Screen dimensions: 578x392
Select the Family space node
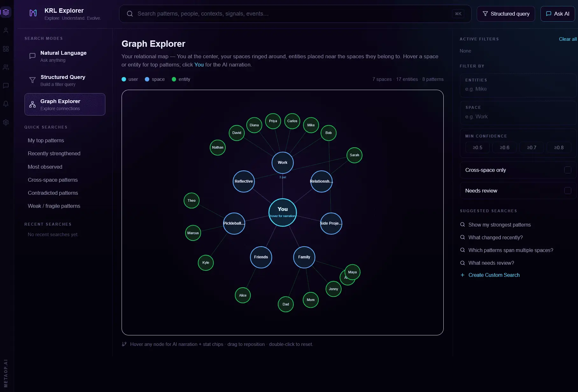pyautogui.click(x=304, y=257)
